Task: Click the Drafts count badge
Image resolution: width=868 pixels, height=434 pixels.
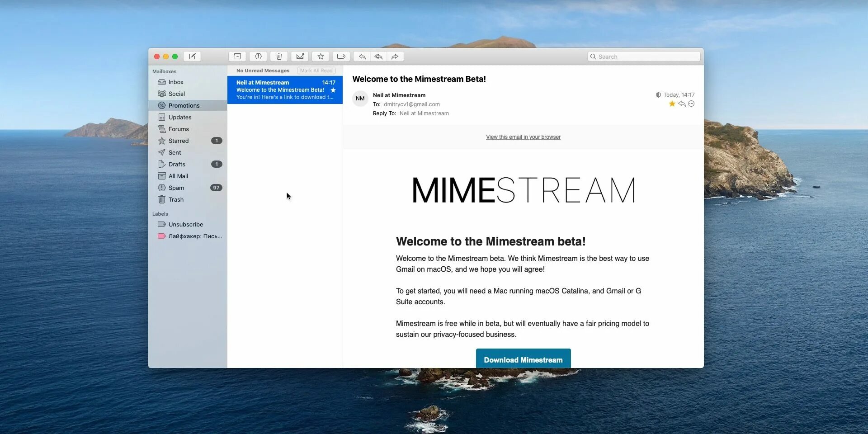Action: (217, 164)
